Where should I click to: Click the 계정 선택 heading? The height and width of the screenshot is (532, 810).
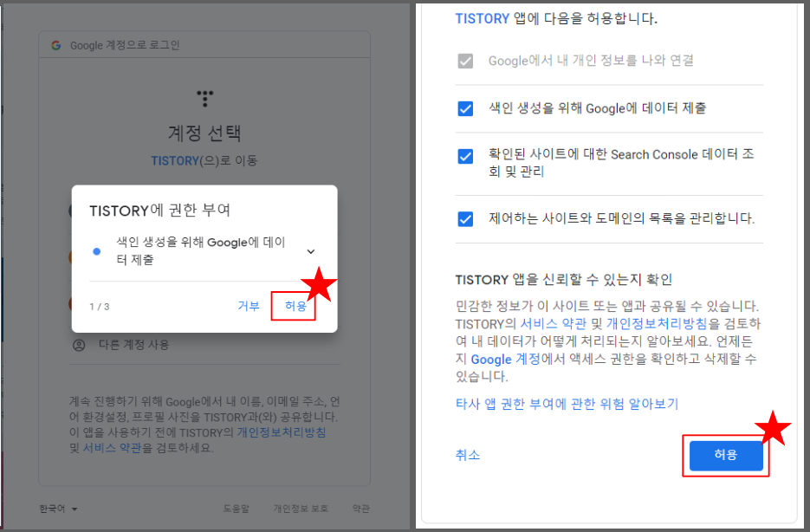point(204,133)
